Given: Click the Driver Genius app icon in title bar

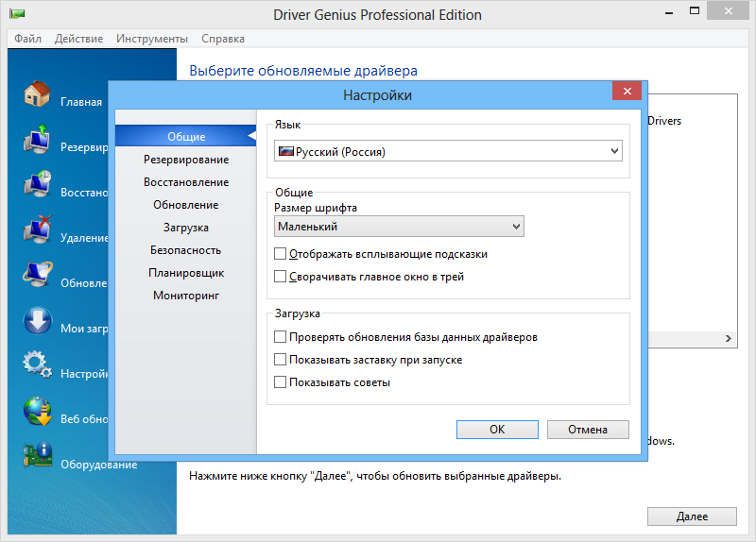Looking at the screenshot, I should [17, 14].
